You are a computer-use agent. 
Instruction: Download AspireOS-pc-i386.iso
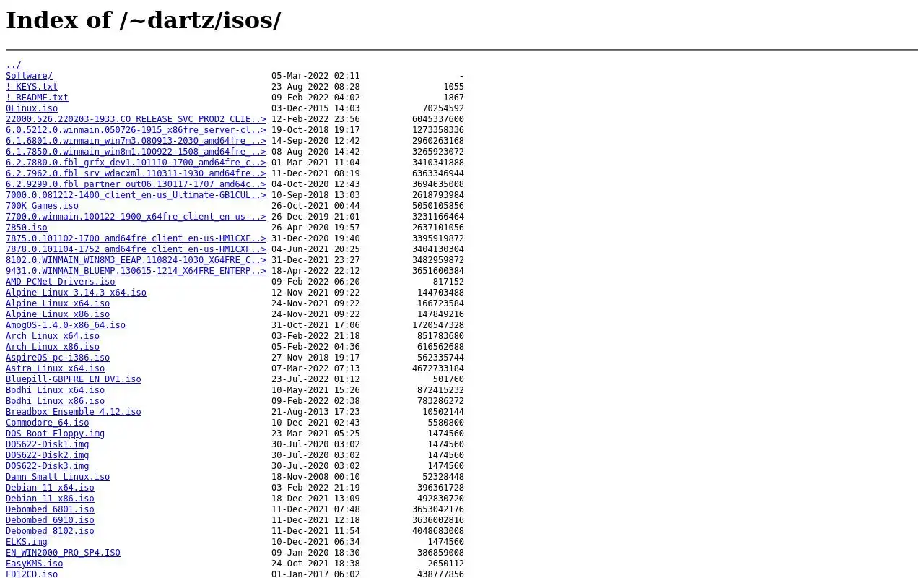[58, 358]
